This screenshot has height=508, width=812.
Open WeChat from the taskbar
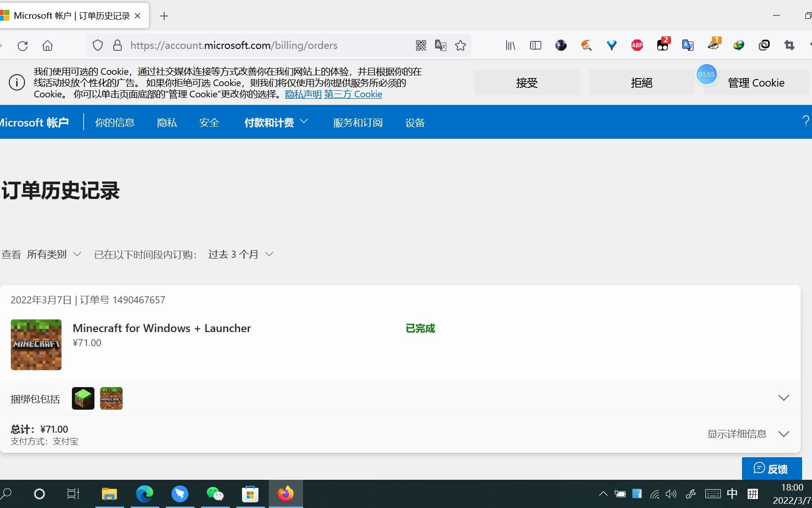point(215,494)
